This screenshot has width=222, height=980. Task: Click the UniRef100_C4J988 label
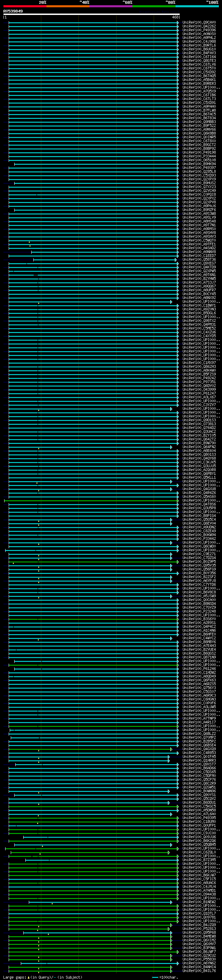pyautogui.click(x=199, y=41)
